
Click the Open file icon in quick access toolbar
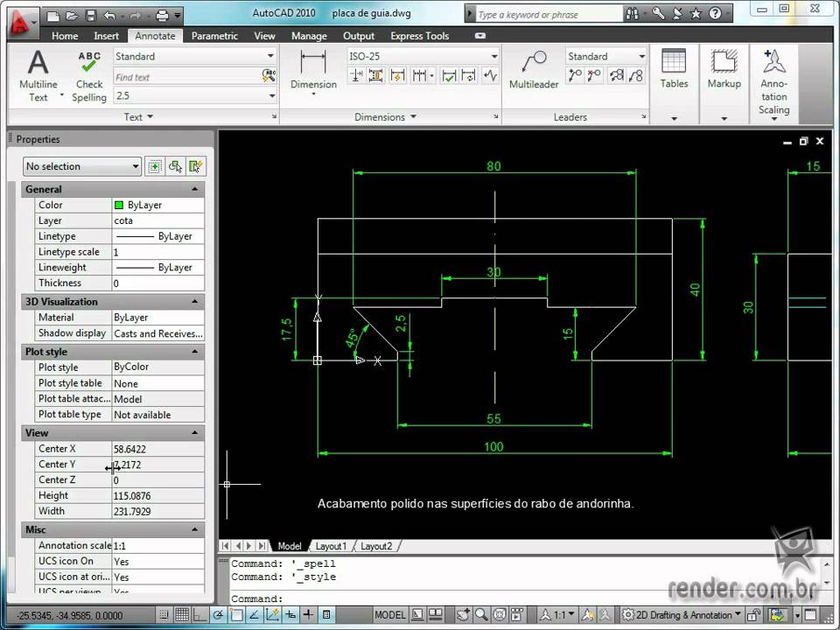(72, 16)
